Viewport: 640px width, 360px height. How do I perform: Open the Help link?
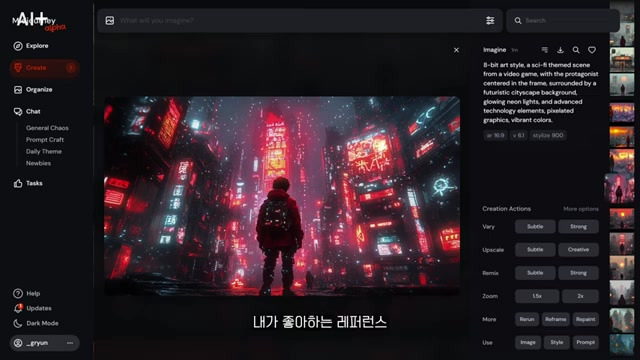pos(27,293)
